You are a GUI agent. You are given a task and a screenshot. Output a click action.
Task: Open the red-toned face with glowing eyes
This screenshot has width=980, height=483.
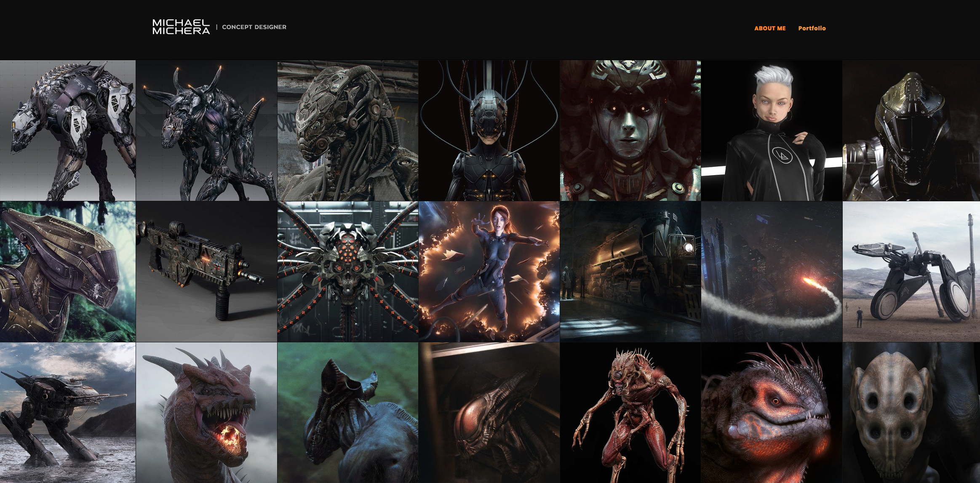[x=630, y=131]
